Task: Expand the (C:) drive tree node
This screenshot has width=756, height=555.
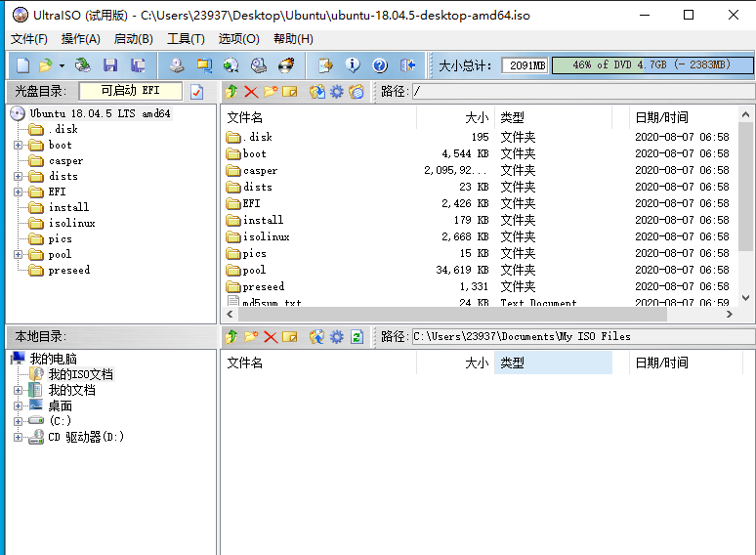Action: tap(18, 421)
